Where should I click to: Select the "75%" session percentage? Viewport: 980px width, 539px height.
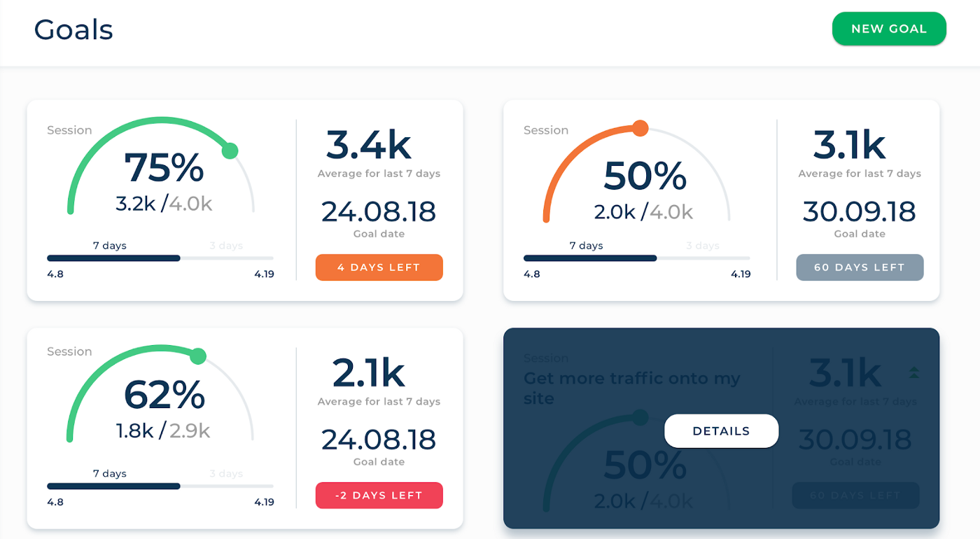pyautogui.click(x=164, y=168)
